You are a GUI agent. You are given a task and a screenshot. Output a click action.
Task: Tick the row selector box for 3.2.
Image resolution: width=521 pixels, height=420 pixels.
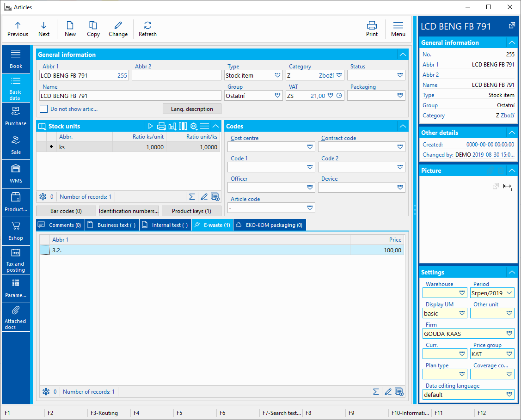coord(44,250)
